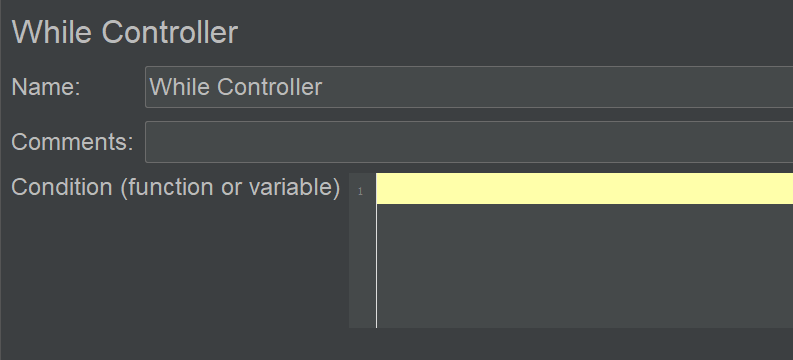Click the word "Controller" in the panel heading
Screen dimensions: 793x360
pyautogui.click(x=170, y=32)
